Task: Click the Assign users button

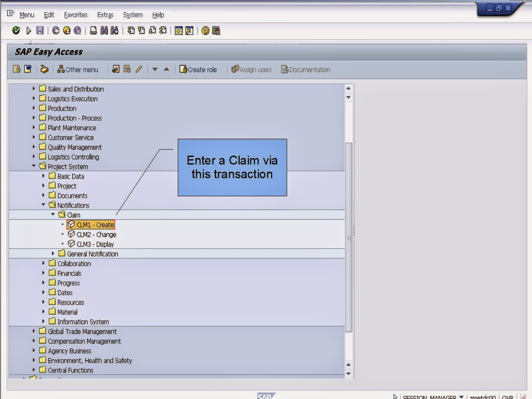Action: pyautogui.click(x=251, y=69)
